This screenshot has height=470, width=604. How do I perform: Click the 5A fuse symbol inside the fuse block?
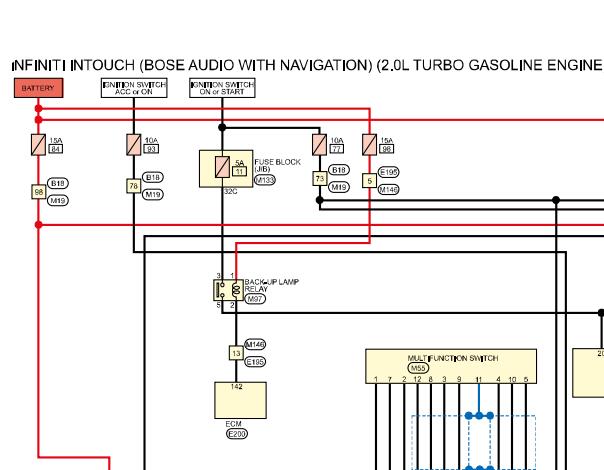222,167
